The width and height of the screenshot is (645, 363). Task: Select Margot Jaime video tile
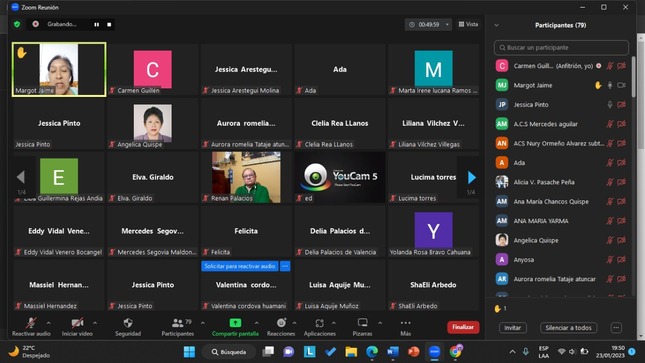click(x=59, y=70)
